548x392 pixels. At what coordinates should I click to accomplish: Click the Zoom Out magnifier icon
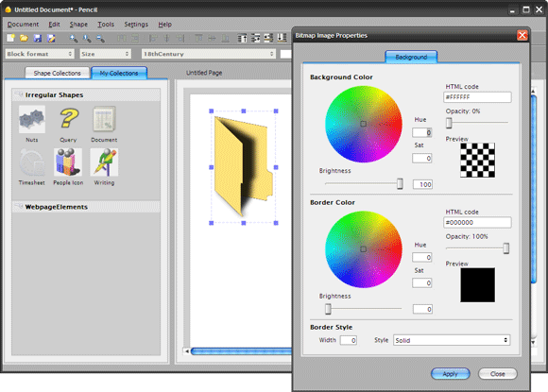pos(101,38)
